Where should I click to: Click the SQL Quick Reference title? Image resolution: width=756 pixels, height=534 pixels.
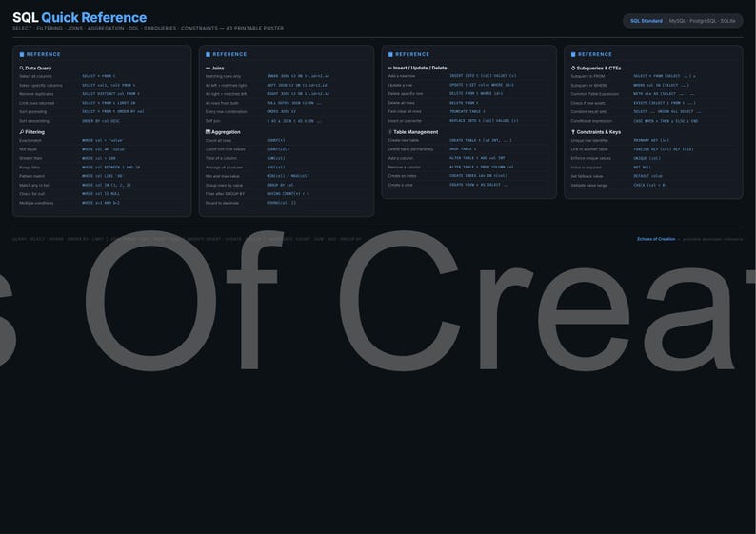pyautogui.click(x=80, y=17)
